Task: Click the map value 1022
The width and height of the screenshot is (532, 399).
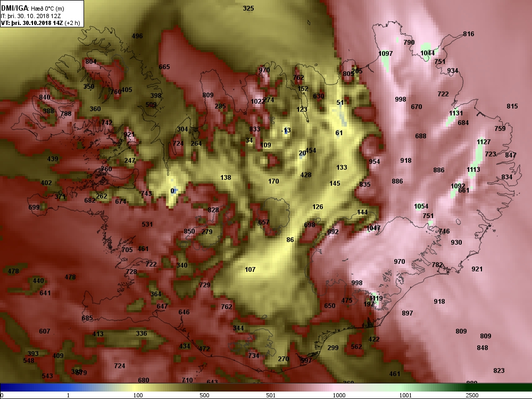Action: pyautogui.click(x=258, y=101)
